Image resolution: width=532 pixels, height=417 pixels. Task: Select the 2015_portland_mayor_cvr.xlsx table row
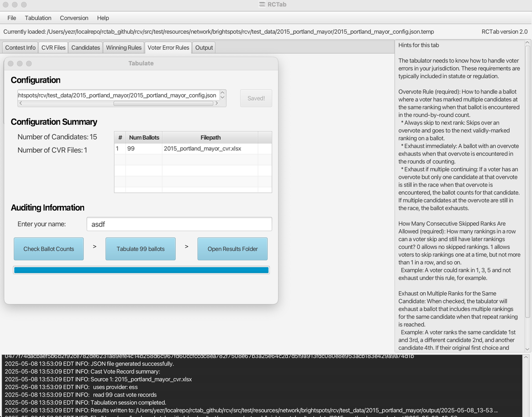click(193, 148)
